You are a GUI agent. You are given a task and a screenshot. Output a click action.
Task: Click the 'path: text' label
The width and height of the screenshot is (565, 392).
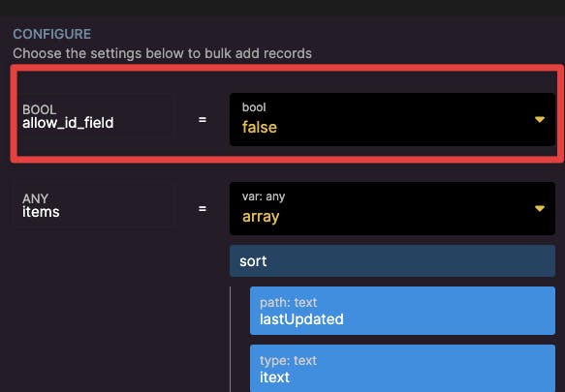pyautogui.click(x=288, y=302)
